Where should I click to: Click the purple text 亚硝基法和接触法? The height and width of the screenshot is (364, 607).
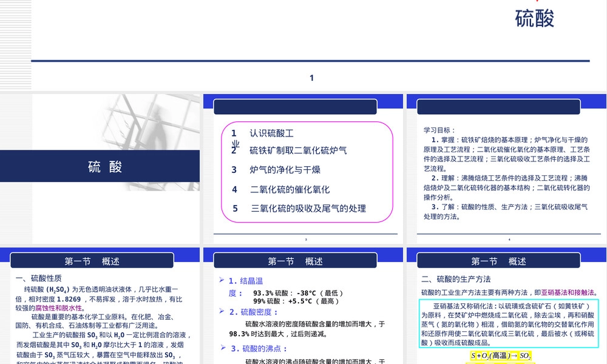pyautogui.click(x=568, y=293)
